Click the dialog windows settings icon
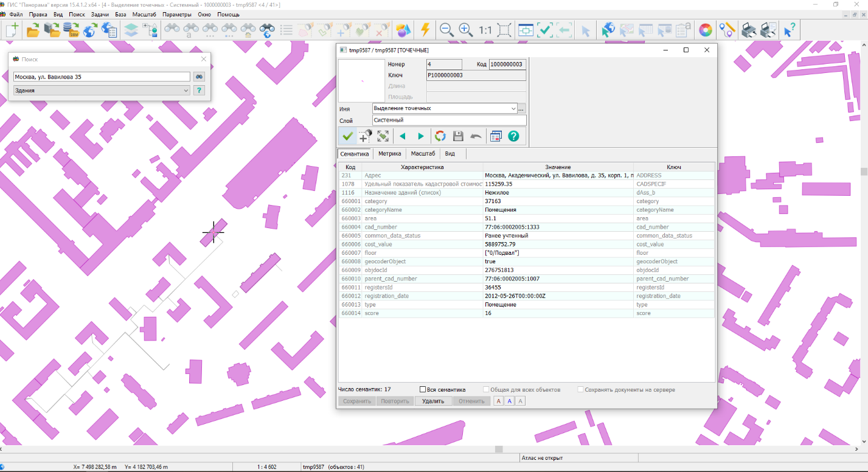The width and height of the screenshot is (868, 472). click(495, 136)
